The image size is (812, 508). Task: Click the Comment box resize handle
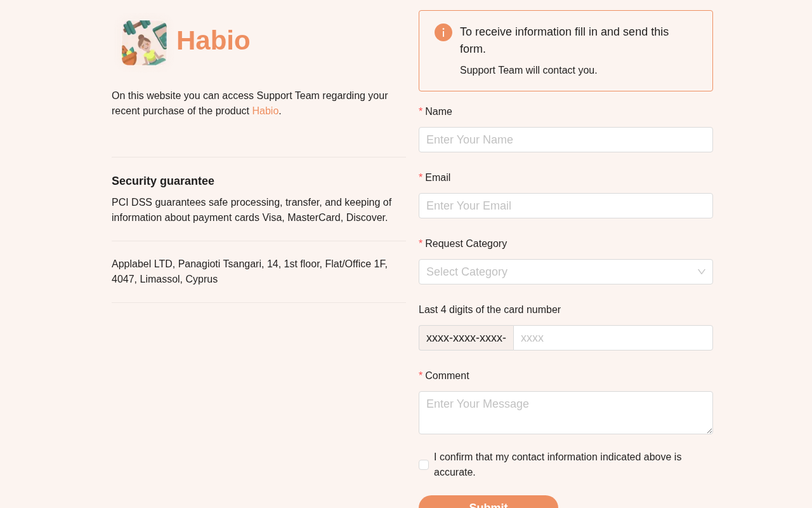point(709,431)
